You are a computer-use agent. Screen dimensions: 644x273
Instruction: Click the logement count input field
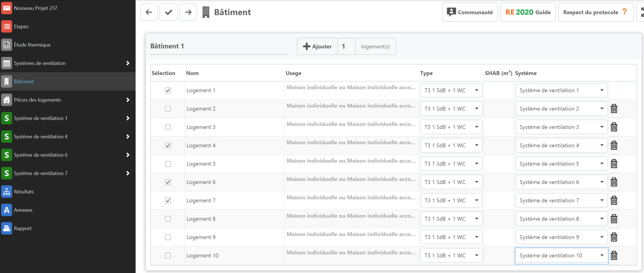coord(346,47)
